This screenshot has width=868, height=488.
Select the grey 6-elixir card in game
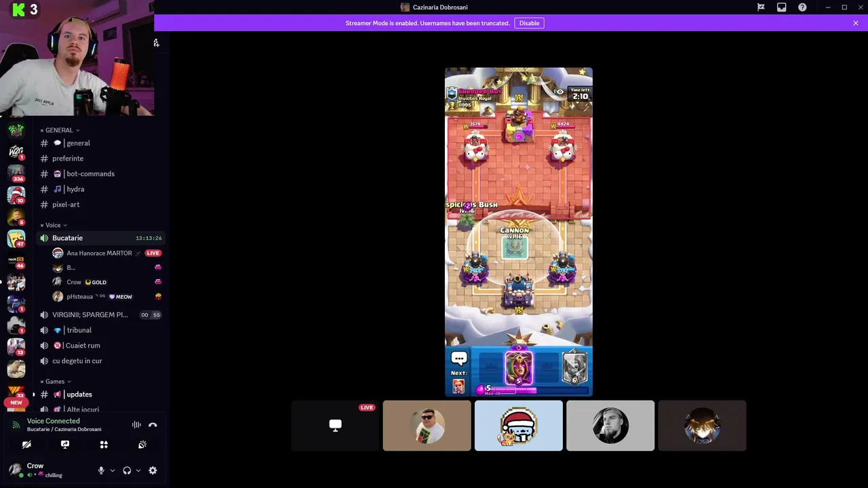pyautogui.click(x=574, y=369)
